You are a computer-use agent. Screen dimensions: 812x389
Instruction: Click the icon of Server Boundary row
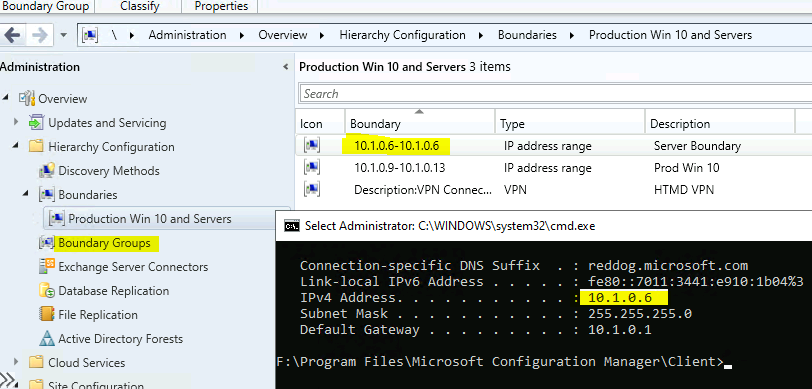point(312,145)
